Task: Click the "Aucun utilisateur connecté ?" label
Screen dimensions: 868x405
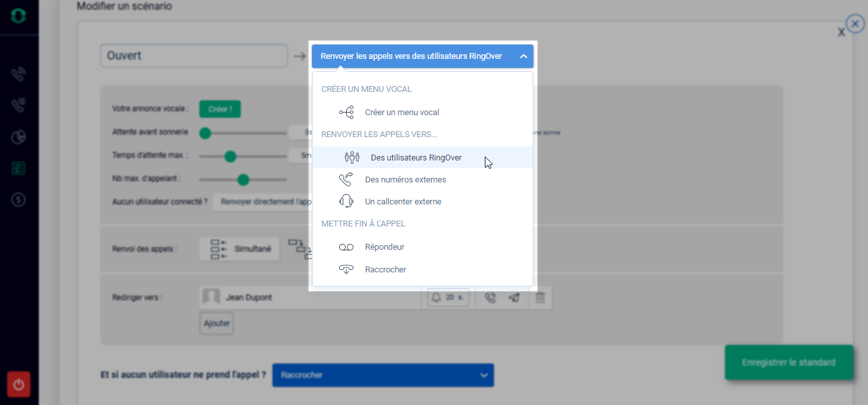Action: [160, 202]
